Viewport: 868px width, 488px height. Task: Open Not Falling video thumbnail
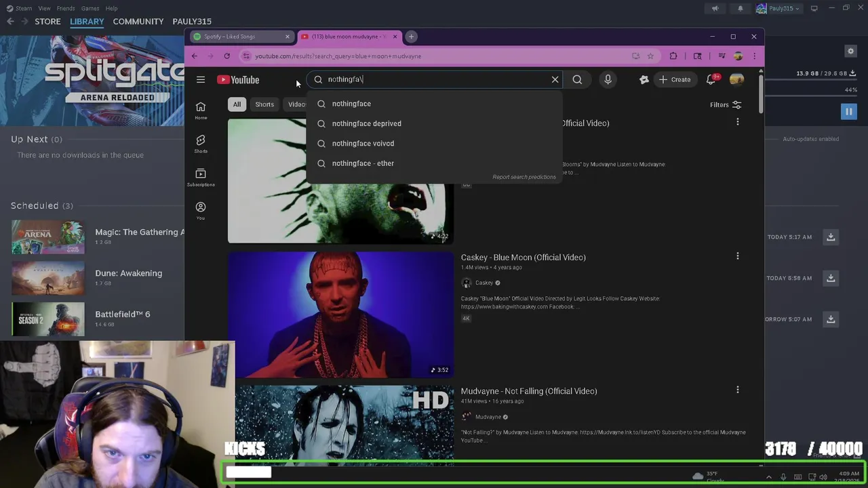pyautogui.click(x=340, y=426)
